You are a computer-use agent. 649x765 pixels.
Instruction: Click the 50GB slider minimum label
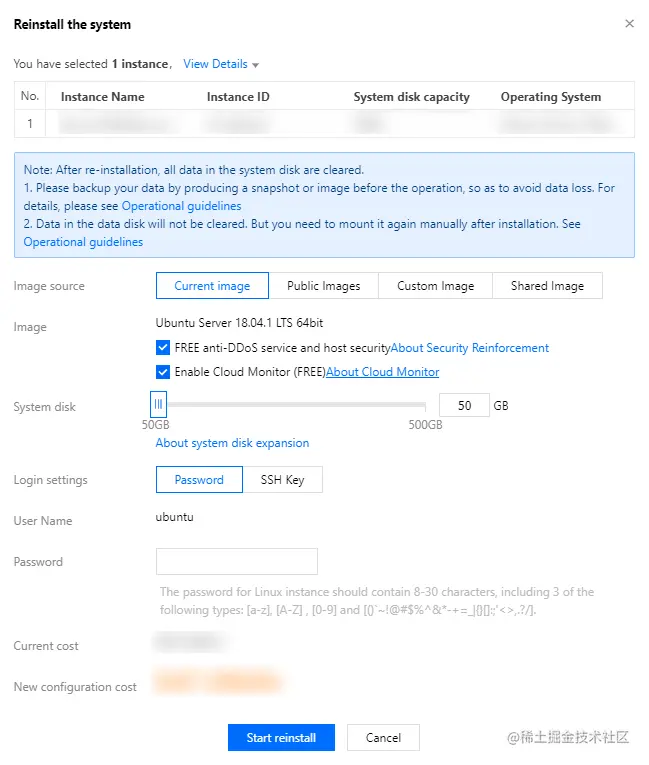(x=155, y=424)
